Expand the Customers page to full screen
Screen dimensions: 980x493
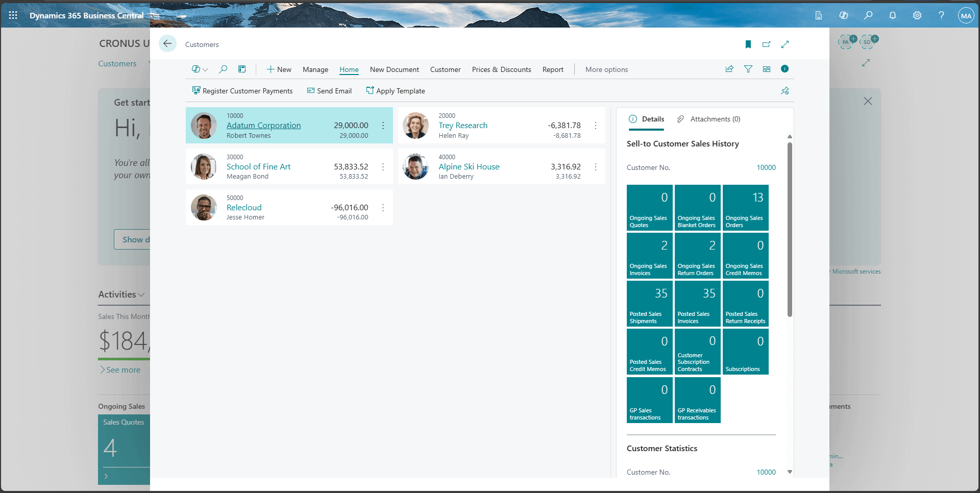click(x=785, y=44)
